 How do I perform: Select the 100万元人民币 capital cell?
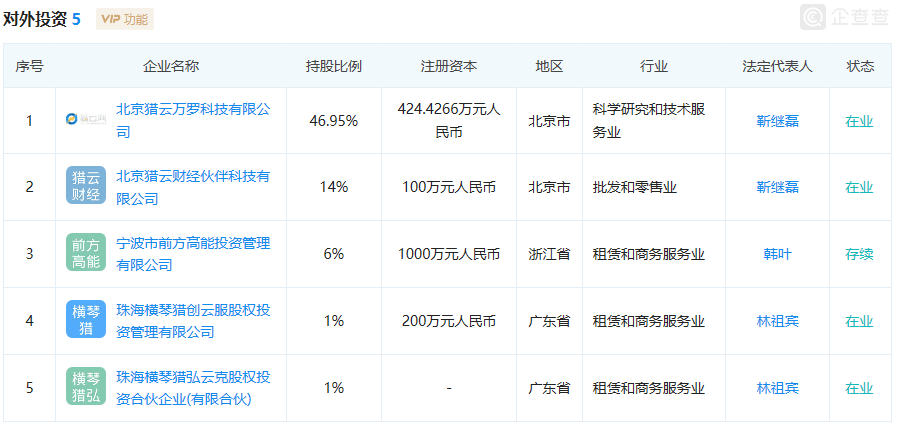pyautogui.click(x=448, y=187)
